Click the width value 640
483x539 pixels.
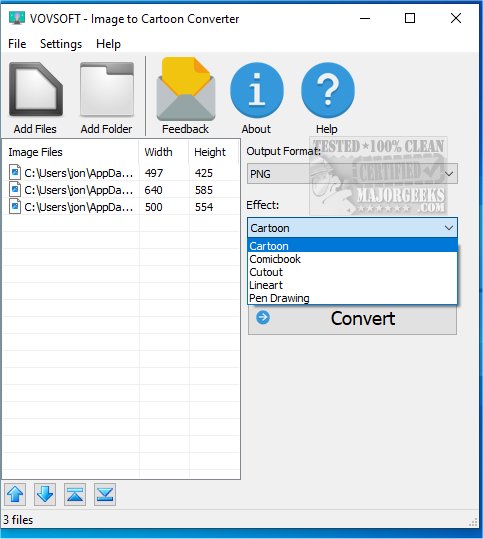(x=153, y=190)
